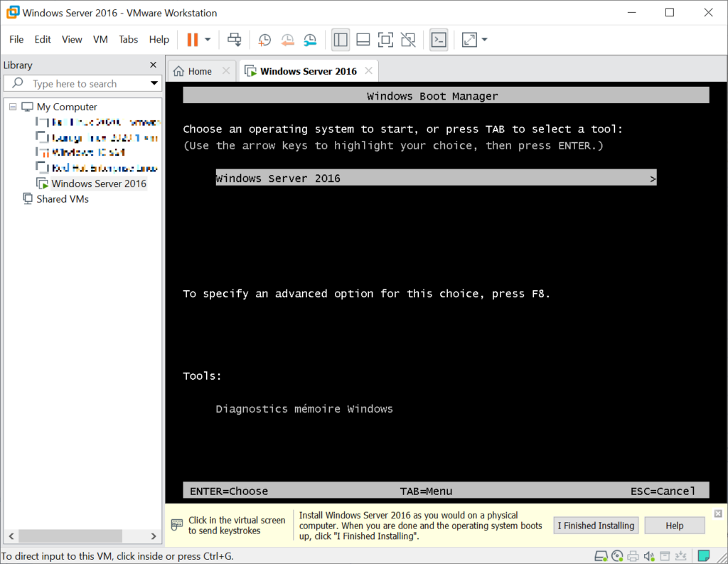Open the library search filter dropdown
The height and width of the screenshot is (564, 728).
pos(154,83)
